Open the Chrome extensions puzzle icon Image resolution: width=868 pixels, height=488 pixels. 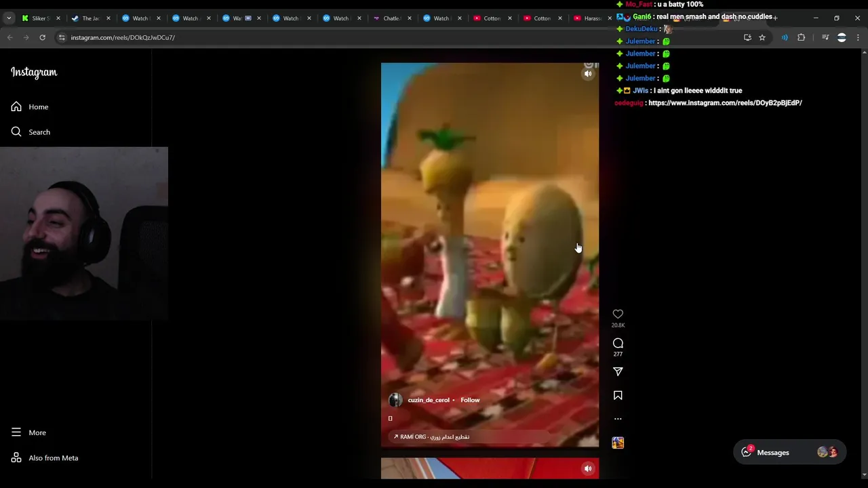click(x=801, y=37)
